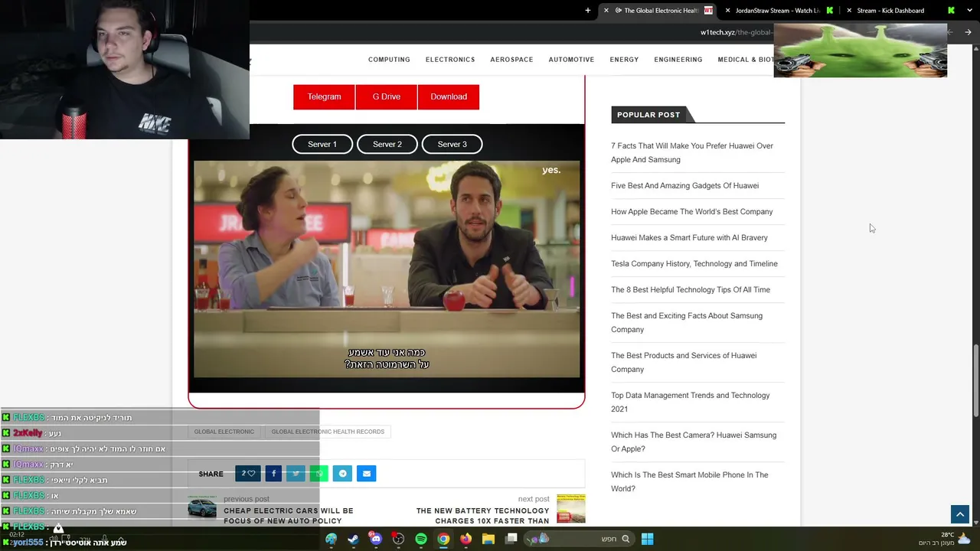Open 'Best Products and Services of Huawei' post

point(684,362)
